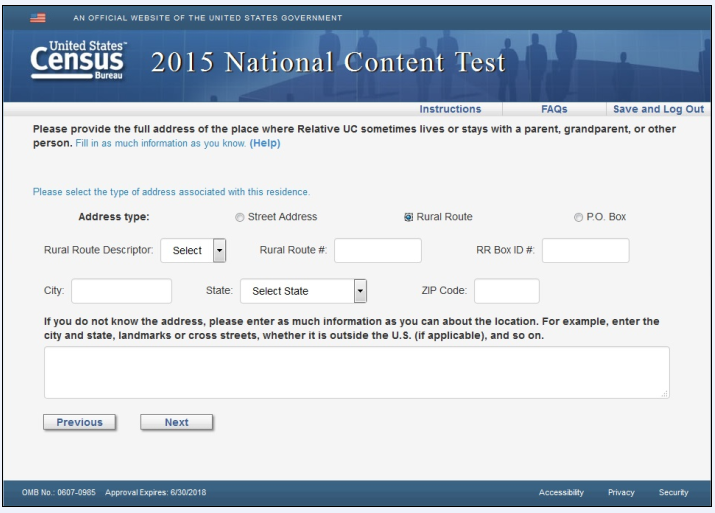Open the FAQs tab
The height and width of the screenshot is (513, 715).
[554, 109]
